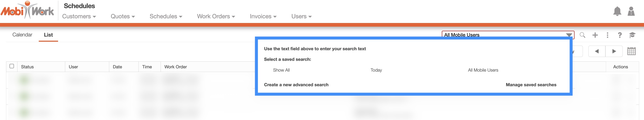Open the three-dot more options menu
This screenshot has height=120, width=644.
pyautogui.click(x=607, y=35)
